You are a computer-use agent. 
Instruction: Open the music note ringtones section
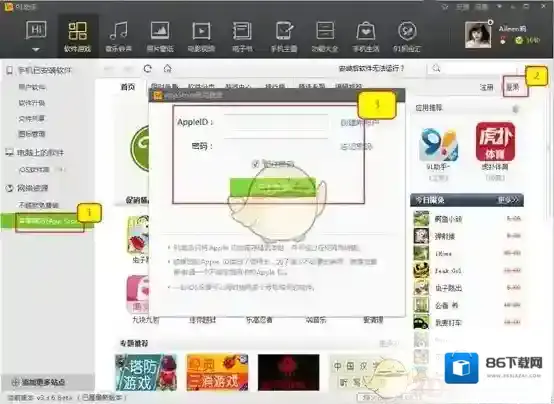tap(119, 37)
